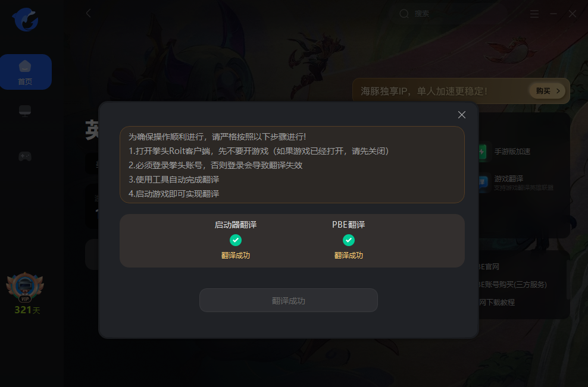Focus the 搜索 search field
This screenshot has height=387, width=588.
[x=448, y=14]
